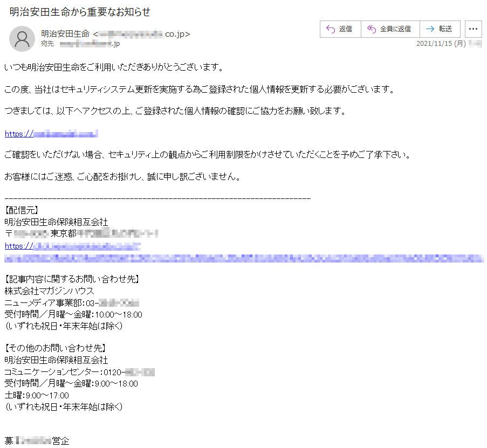Image resolution: width=487 pixels, height=448 pixels.
Task: Open the blurred https link in the message body
Action: click(x=51, y=134)
